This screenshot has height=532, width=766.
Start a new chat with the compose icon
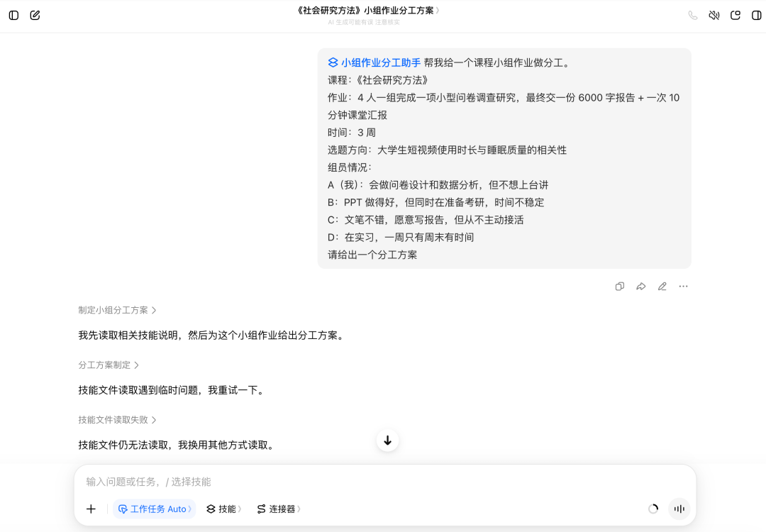coord(35,15)
